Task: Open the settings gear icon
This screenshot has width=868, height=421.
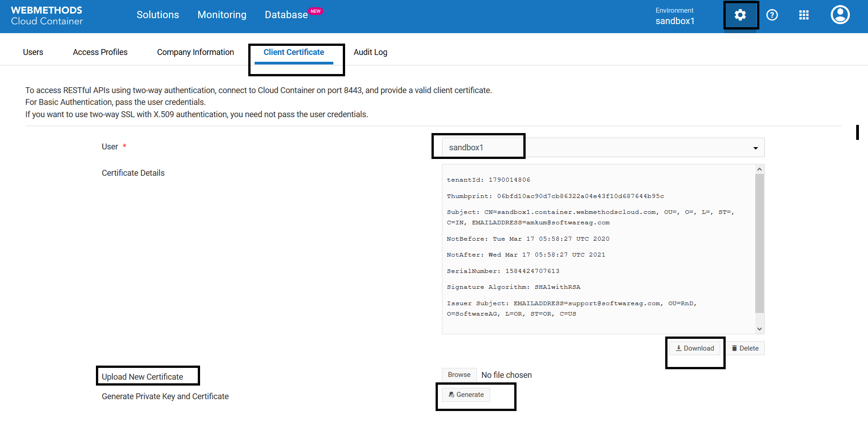Action: [740, 15]
